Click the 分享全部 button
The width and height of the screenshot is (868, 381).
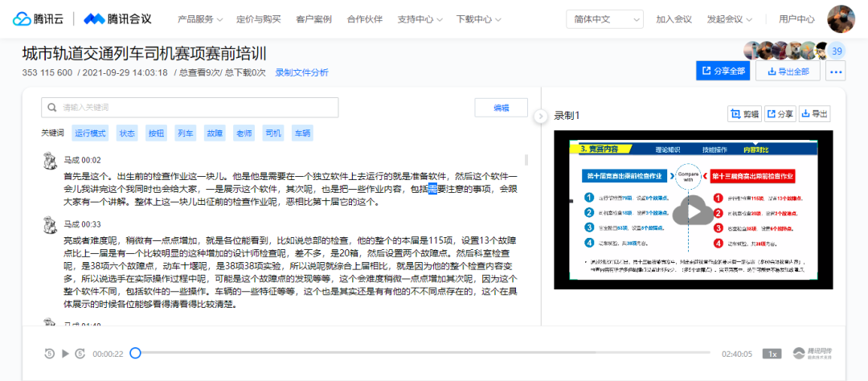723,71
